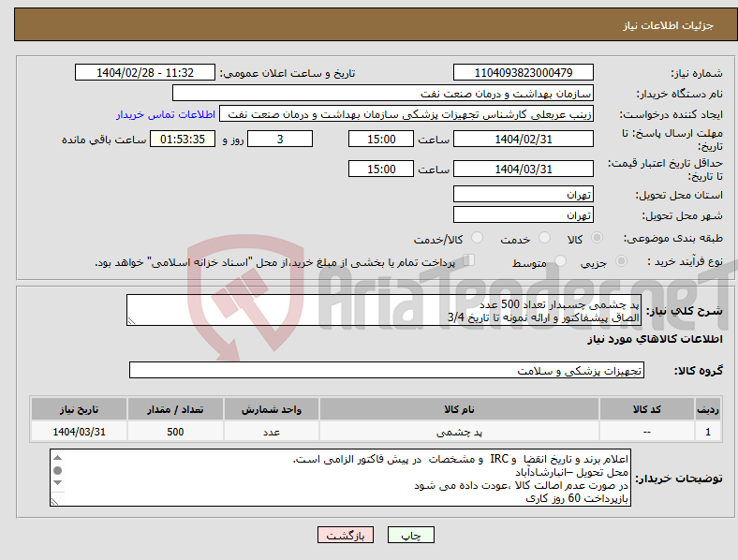The image size is (738, 560).
Task: Click the شماره نیاز field 1104093823000479
Action: point(523,72)
